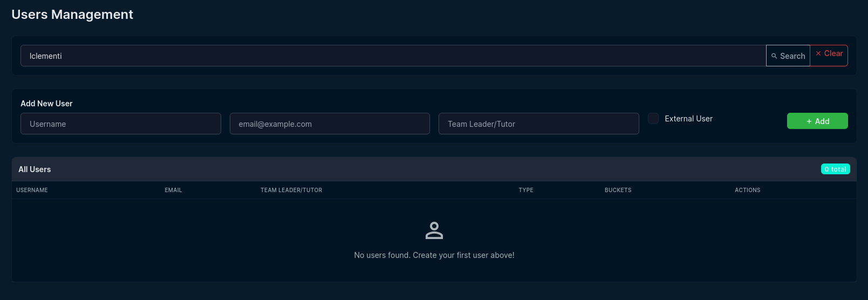The width and height of the screenshot is (868, 300).
Task: Click the EMAIL column header
Action: [x=173, y=190]
